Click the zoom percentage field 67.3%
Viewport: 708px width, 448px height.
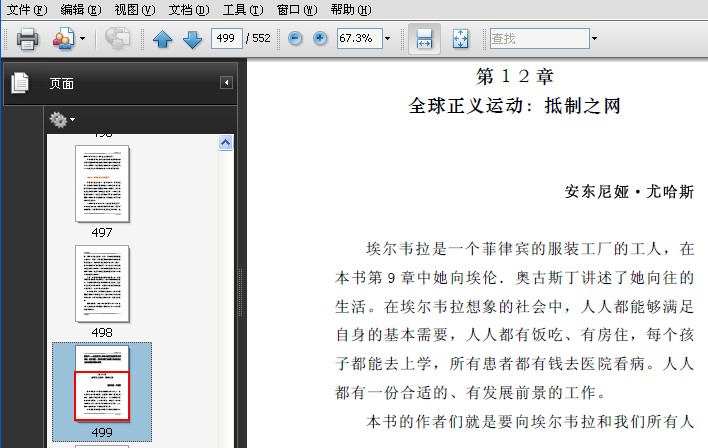pos(360,38)
